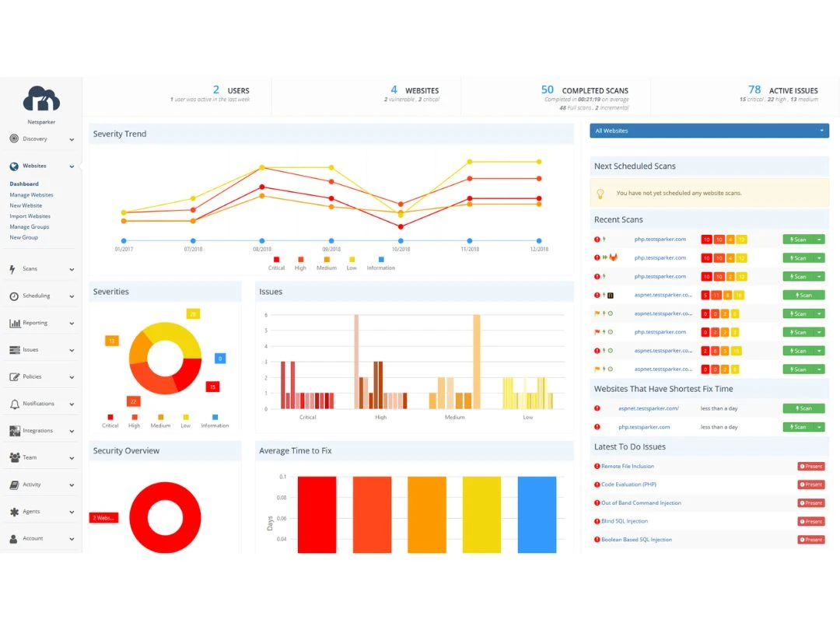Click Present badge for Blind SQL Injection
Screen dimensions: 840x630
[811, 521]
